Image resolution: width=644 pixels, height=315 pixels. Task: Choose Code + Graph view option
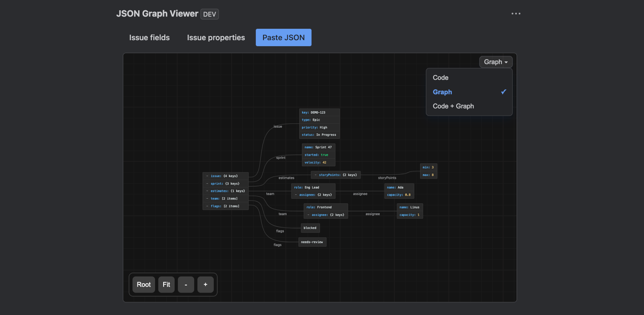click(469, 106)
